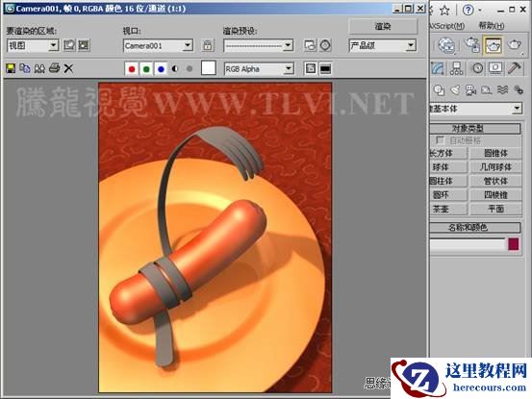This screenshot has width=532, height=399.
Task: Click the white color swatch
Action: click(x=209, y=68)
